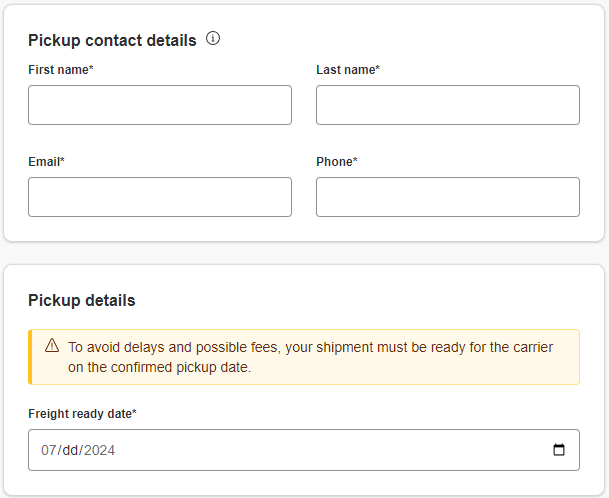
Task: Click the shipment delay warning message text
Action: click(x=310, y=357)
